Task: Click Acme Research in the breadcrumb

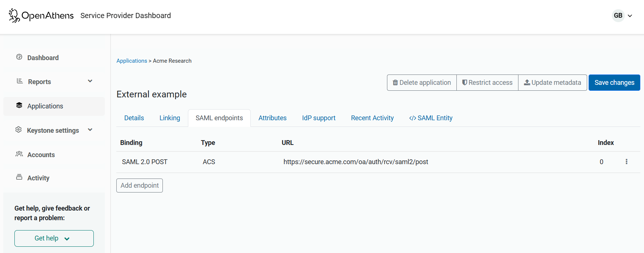Action: tap(172, 61)
